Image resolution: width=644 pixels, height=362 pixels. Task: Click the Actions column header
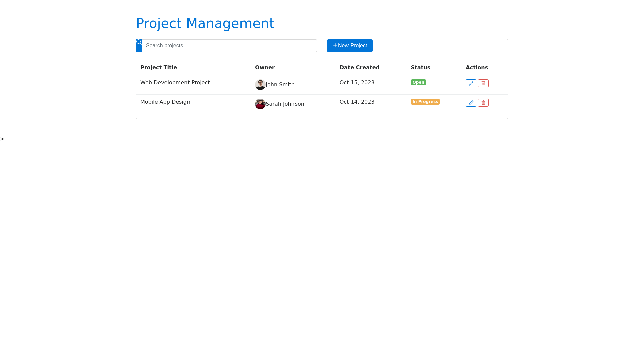click(x=476, y=68)
